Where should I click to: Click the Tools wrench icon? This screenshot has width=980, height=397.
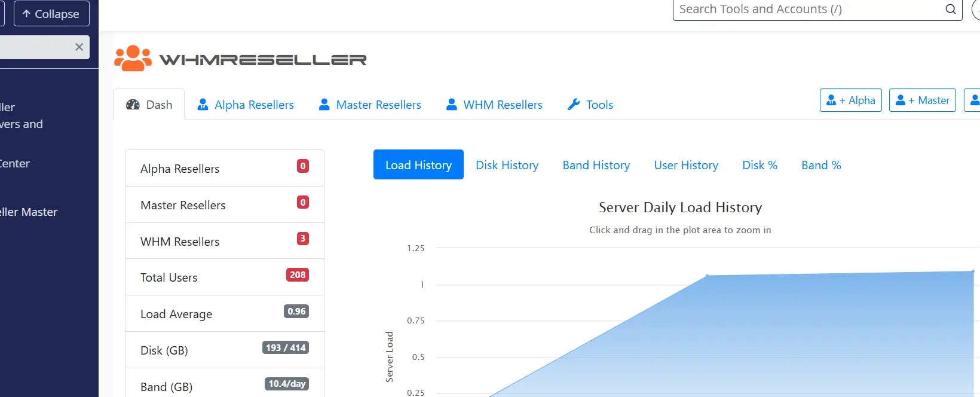(574, 105)
